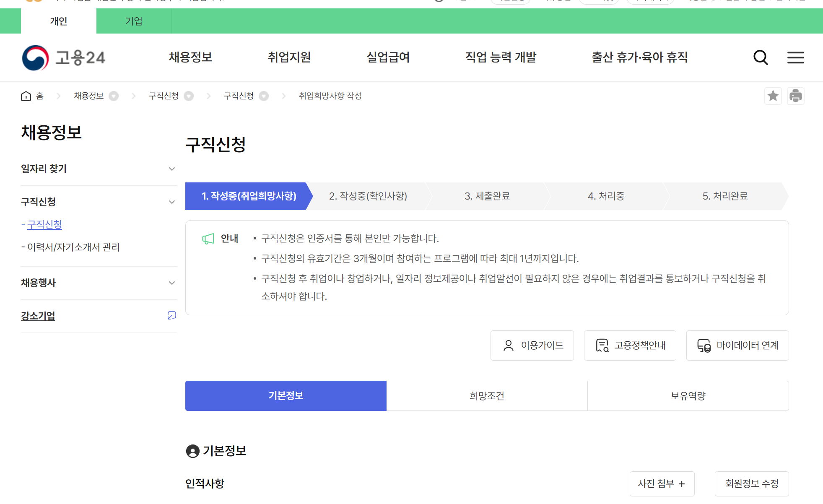Expand the 채용행사 sidebar section
Viewport: 823px width, 504px height.
[x=171, y=283]
